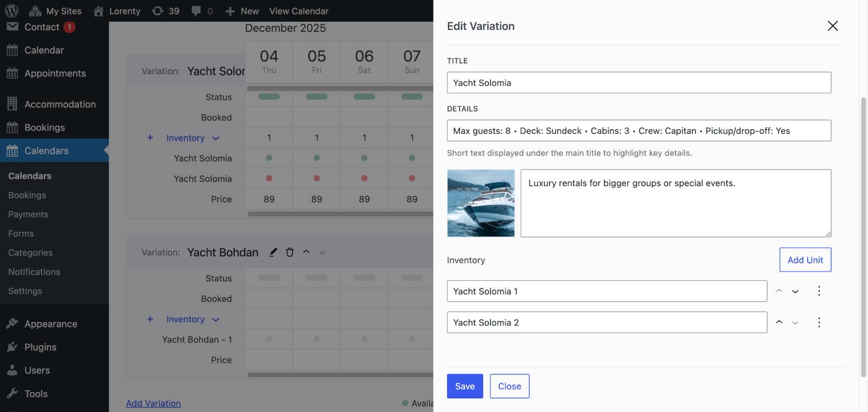Image resolution: width=868 pixels, height=412 pixels.
Task: Open options menu for Yacht Solomia 1
Action: coord(819,291)
